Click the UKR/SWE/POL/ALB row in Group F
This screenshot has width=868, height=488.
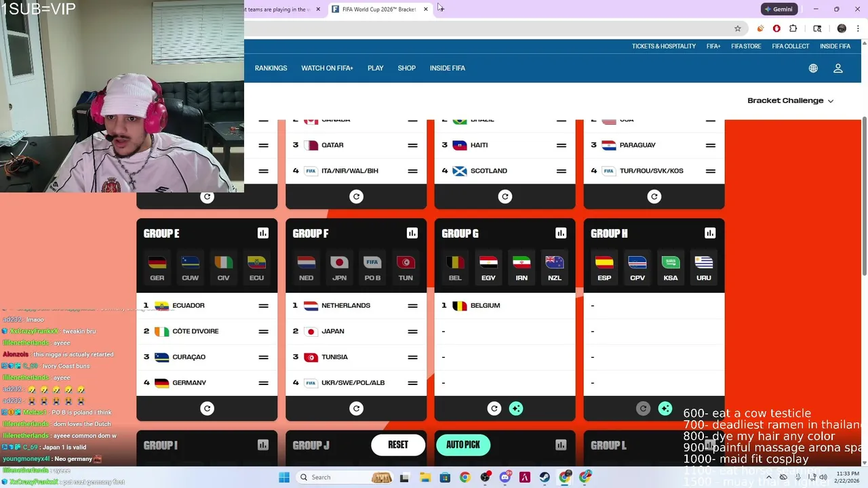click(356, 383)
